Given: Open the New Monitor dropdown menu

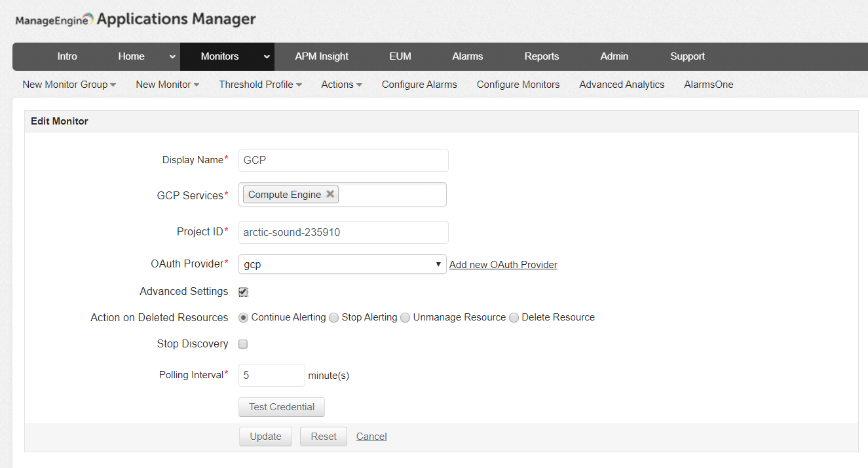Looking at the screenshot, I should [x=168, y=85].
